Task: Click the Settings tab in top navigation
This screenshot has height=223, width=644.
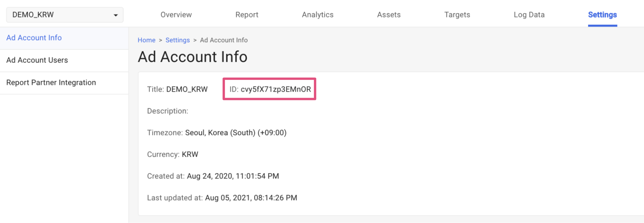Action: point(602,15)
